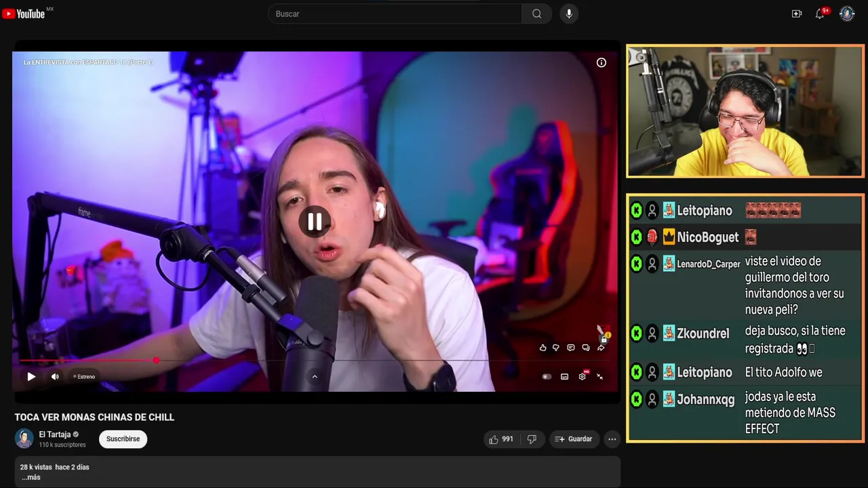Viewport: 868px width, 488px height.
Task: Expand description with ...más
Action: click(31, 477)
